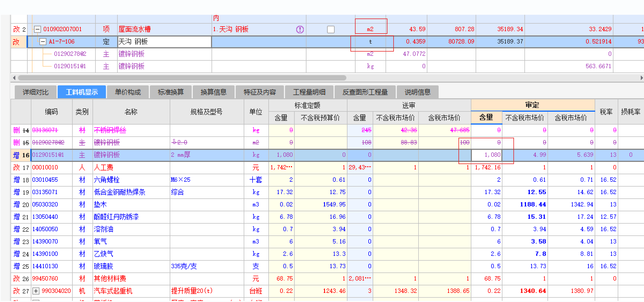Select row 24 乙炔气
This screenshot has width=644, height=302.
click(103, 254)
